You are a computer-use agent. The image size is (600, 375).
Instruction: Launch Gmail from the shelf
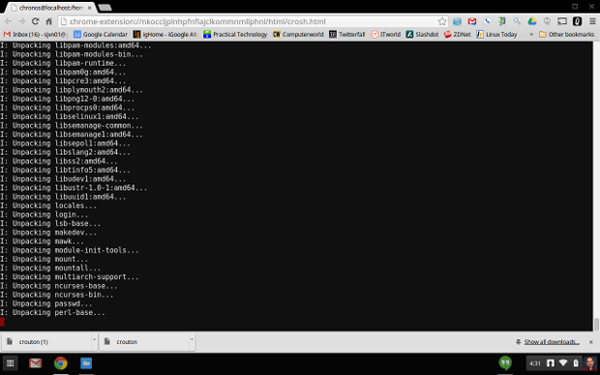pos(35,363)
